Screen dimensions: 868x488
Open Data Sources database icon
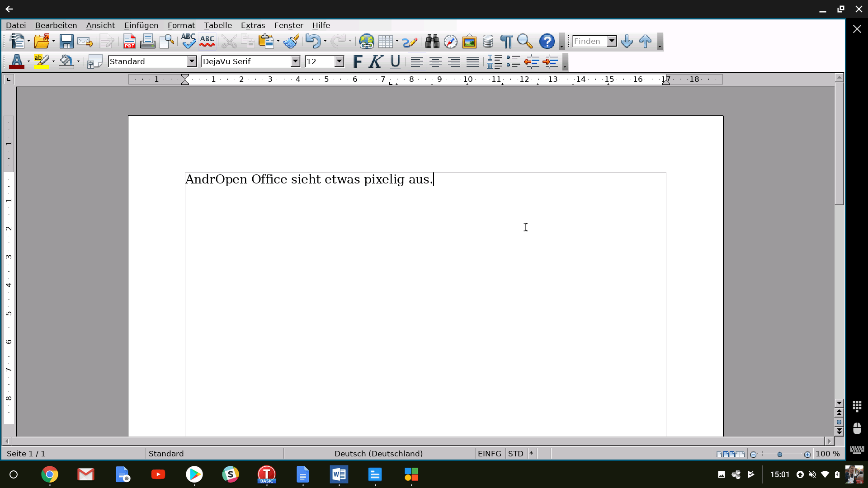pos(488,42)
